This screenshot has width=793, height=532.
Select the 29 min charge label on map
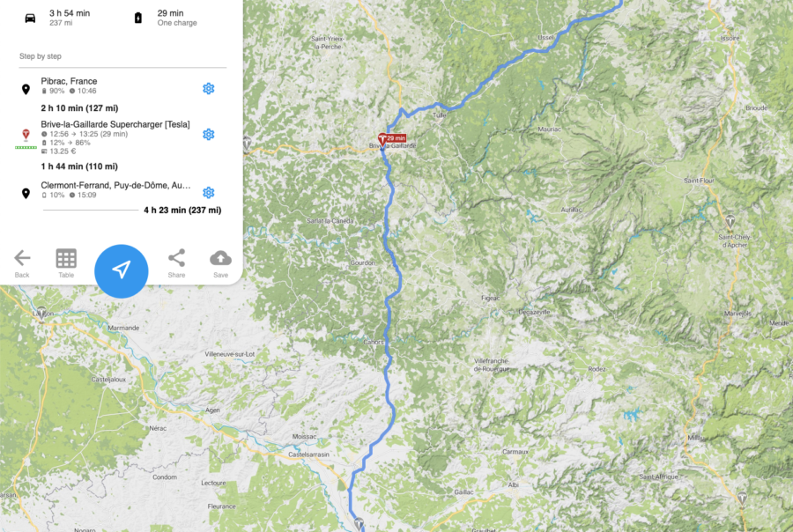[x=396, y=138]
